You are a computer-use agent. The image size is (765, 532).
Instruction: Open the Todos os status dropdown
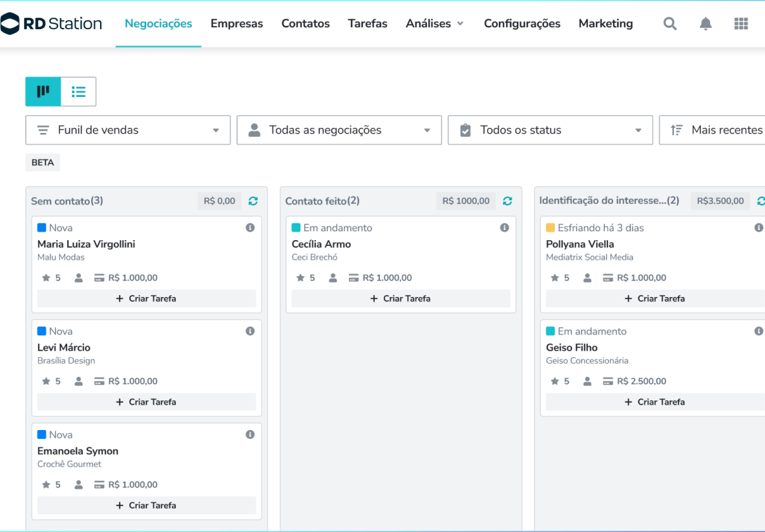(550, 130)
